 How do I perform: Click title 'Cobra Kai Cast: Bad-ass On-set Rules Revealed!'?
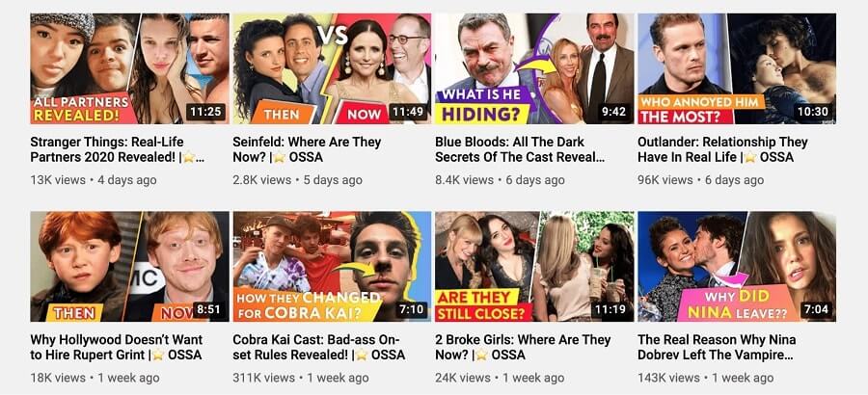(319, 347)
